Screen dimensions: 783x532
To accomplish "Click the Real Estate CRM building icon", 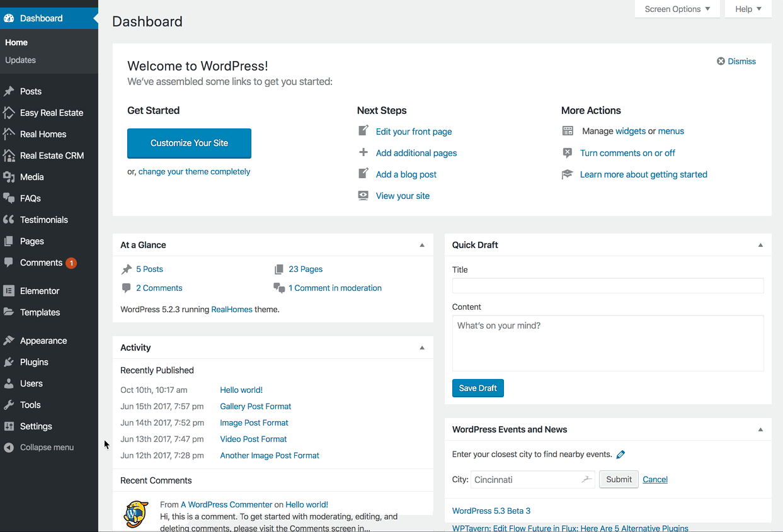I will click(x=9, y=156).
